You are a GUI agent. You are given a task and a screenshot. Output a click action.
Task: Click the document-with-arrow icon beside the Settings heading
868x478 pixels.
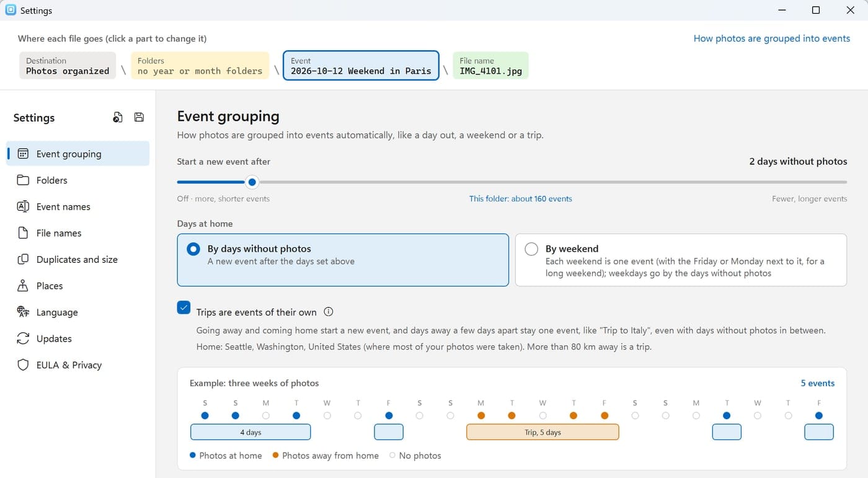tap(117, 117)
